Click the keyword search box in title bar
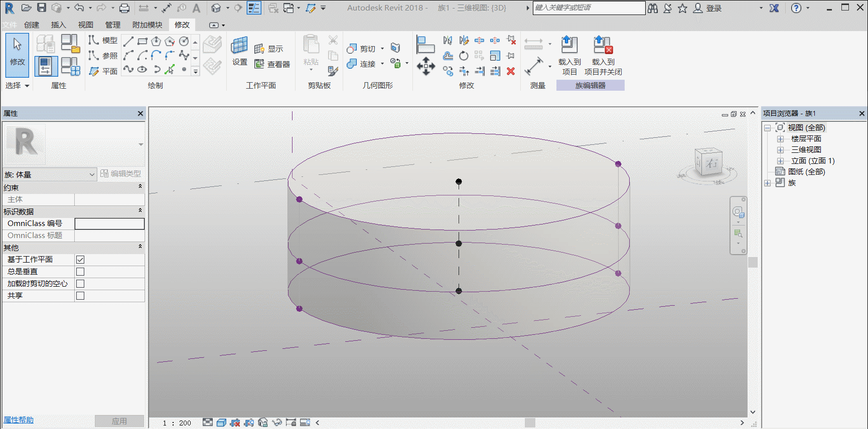The image size is (868, 429). 589,8
